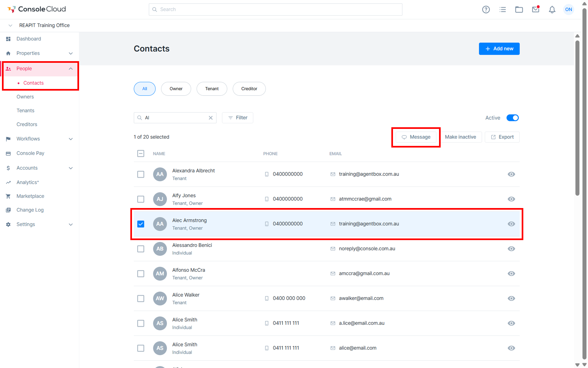Click the AB avatar for Alessandro Benici
This screenshot has width=588, height=368.
160,249
